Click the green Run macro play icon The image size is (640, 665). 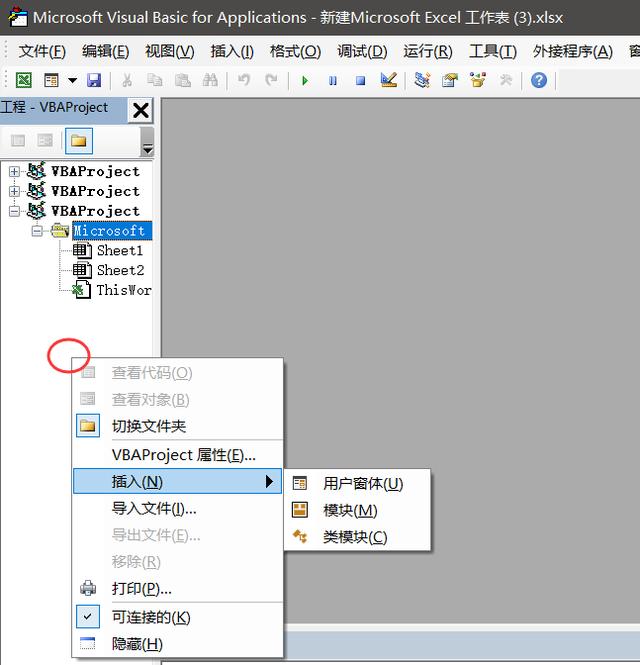click(305, 80)
